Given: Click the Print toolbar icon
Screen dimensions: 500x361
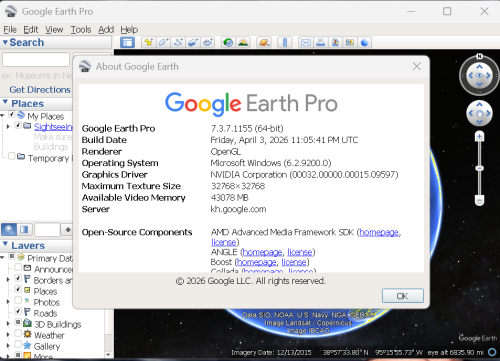Looking at the screenshot, I should 321,43.
